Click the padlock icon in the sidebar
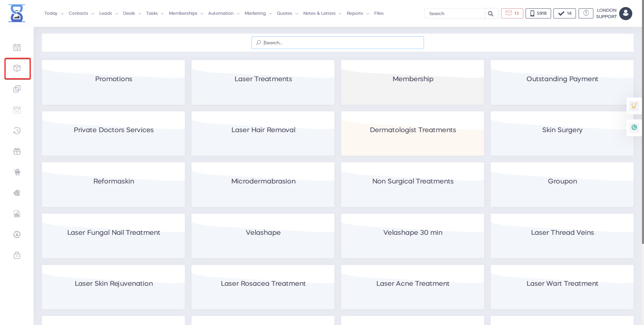The width and height of the screenshot is (644, 325). point(17,256)
